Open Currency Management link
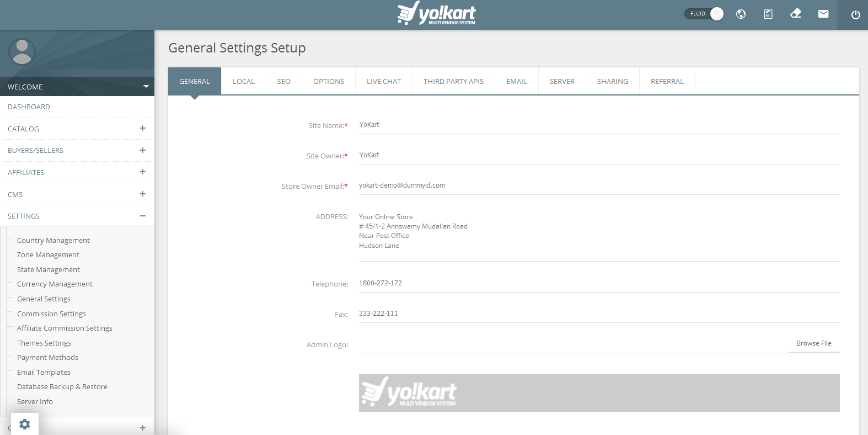868x435 pixels. 55,284
